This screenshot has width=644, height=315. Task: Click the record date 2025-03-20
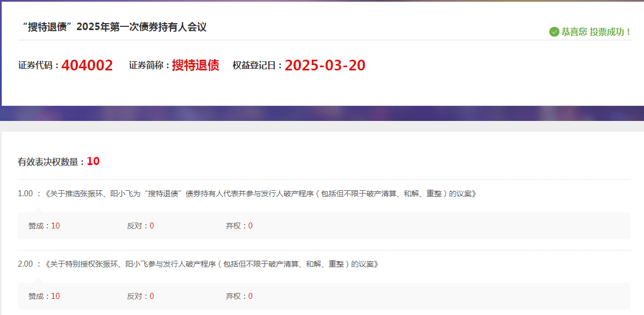(x=325, y=66)
